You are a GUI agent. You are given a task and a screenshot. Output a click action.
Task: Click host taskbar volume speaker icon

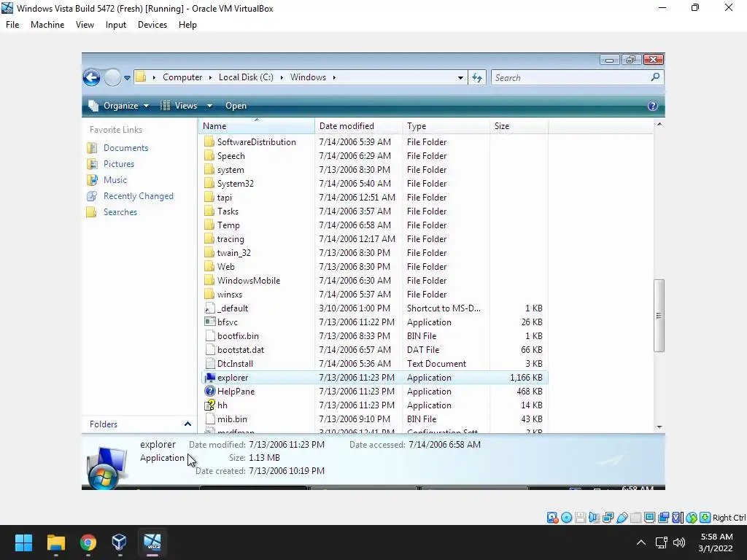pos(679,542)
